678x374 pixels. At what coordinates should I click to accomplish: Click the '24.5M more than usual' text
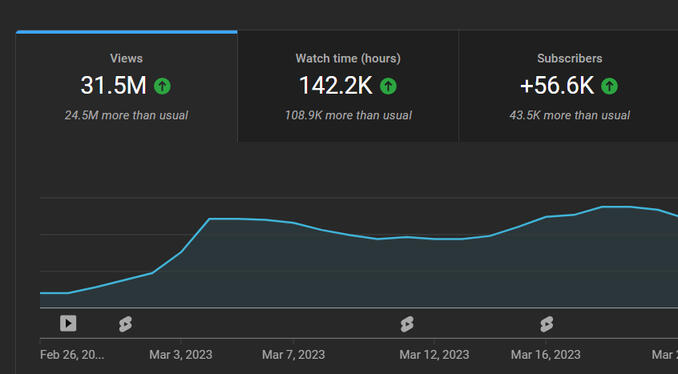click(126, 115)
